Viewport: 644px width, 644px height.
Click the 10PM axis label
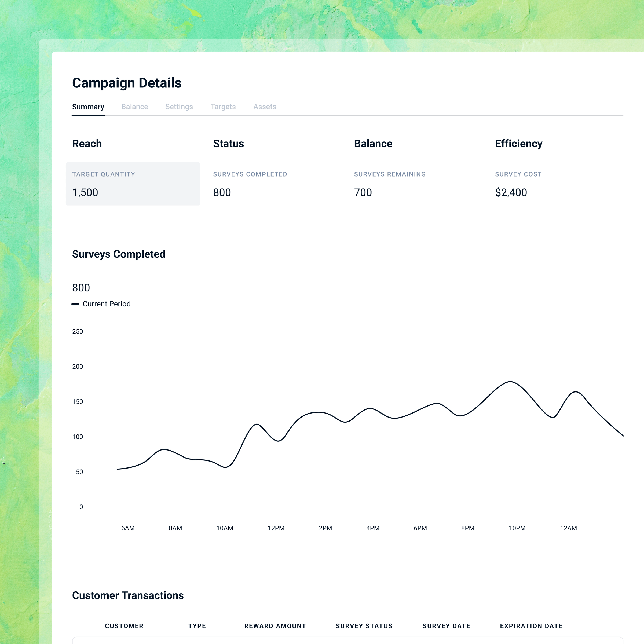tap(517, 528)
